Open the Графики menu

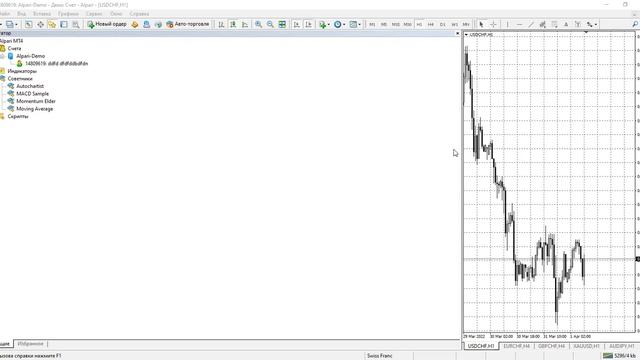coord(68,14)
